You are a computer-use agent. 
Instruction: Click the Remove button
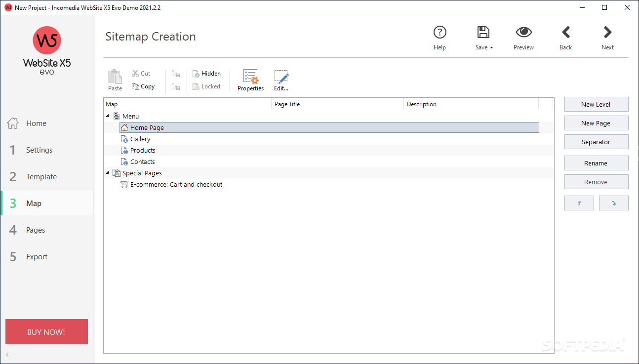point(597,182)
